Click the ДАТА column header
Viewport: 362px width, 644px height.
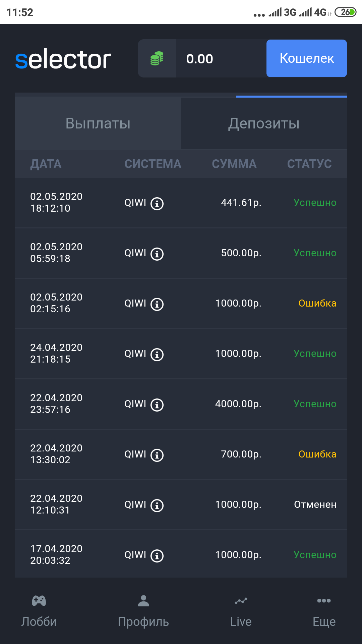click(x=46, y=164)
